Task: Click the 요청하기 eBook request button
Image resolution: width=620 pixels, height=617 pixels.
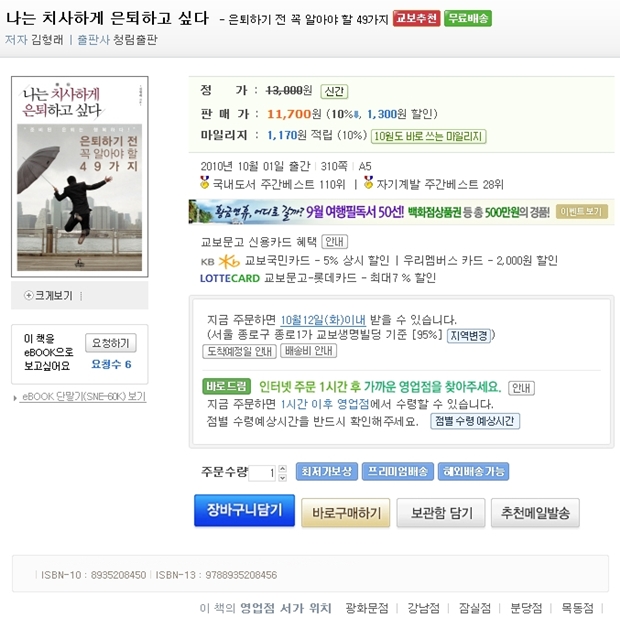Action: coord(111,343)
